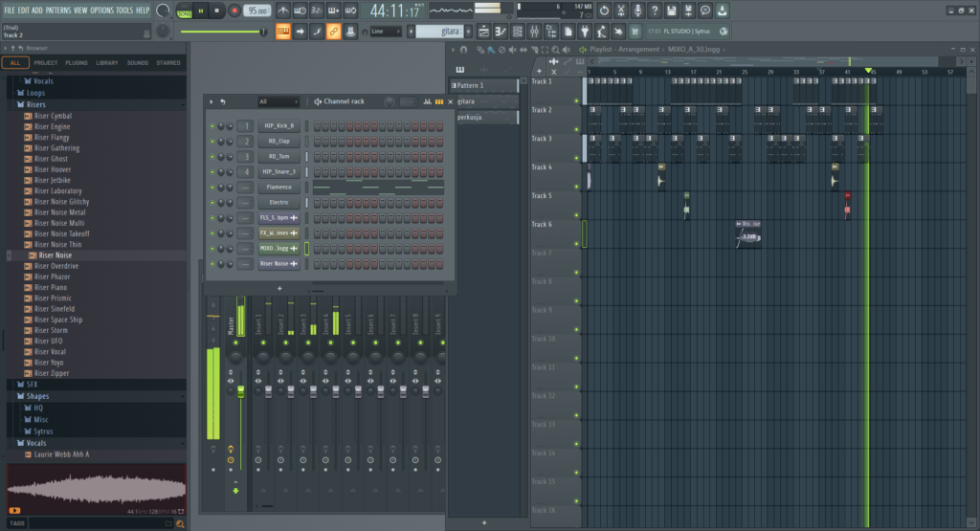Click the plus to add a channel
980x531 pixels.
(279, 289)
